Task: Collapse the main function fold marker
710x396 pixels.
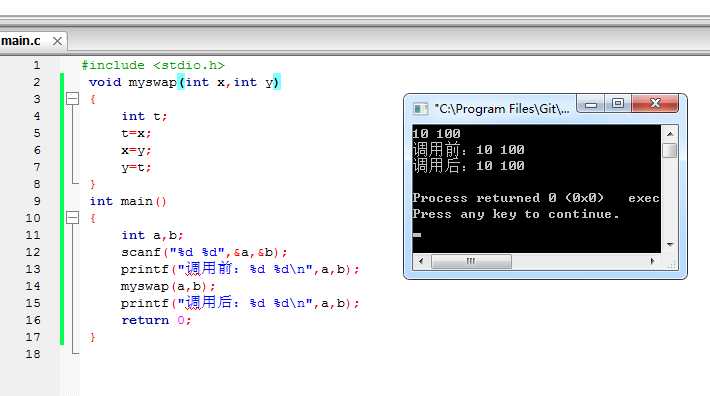Action: tap(72, 218)
